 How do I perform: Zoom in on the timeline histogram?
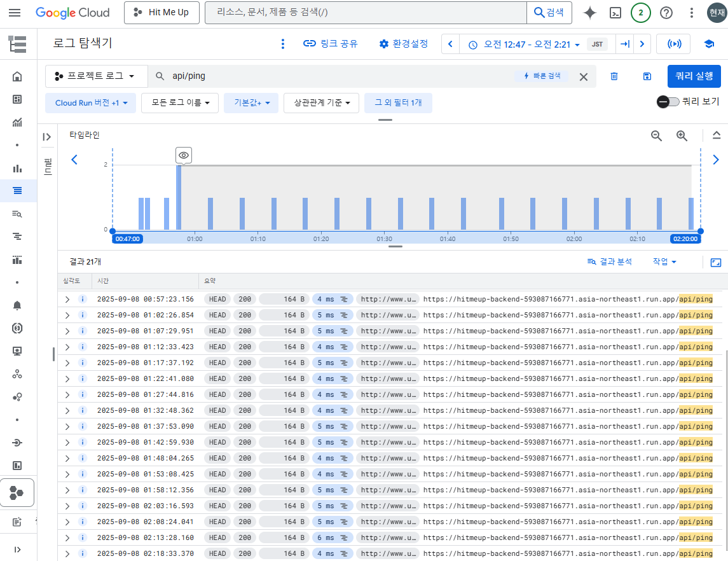click(x=682, y=135)
